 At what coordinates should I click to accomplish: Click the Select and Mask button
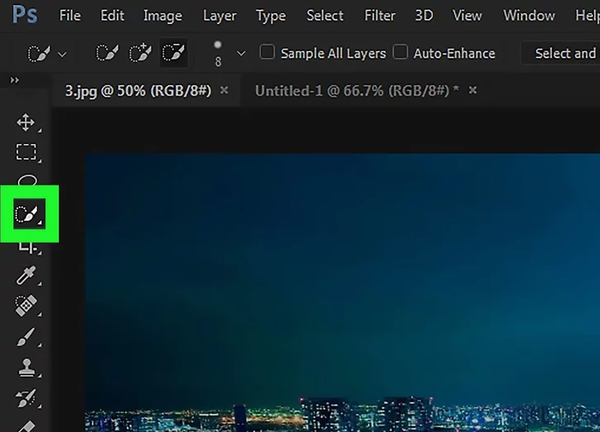[561, 53]
